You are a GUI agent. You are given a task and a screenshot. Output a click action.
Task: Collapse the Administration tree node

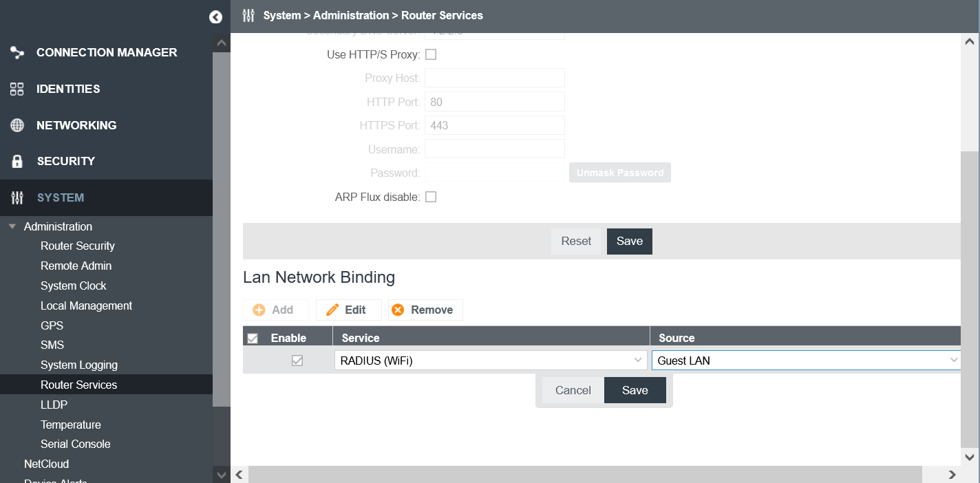[12, 226]
